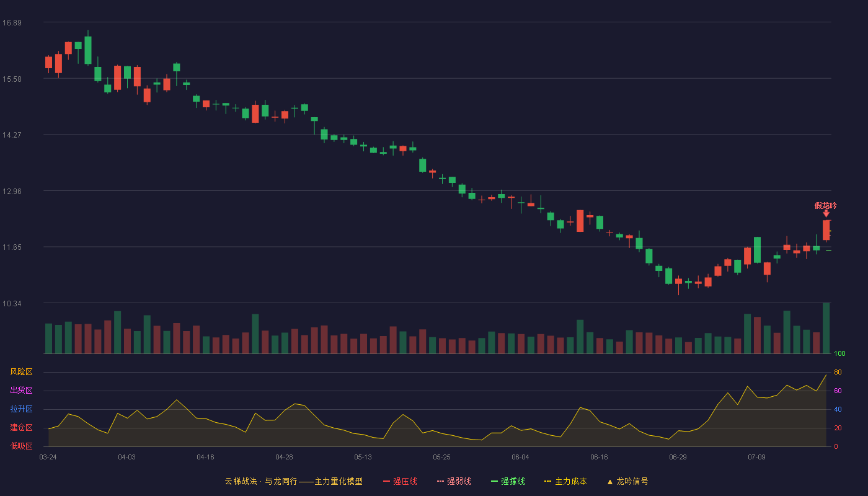868x496 pixels.
Task: Select the 出货区 zone label
Action: point(22,391)
